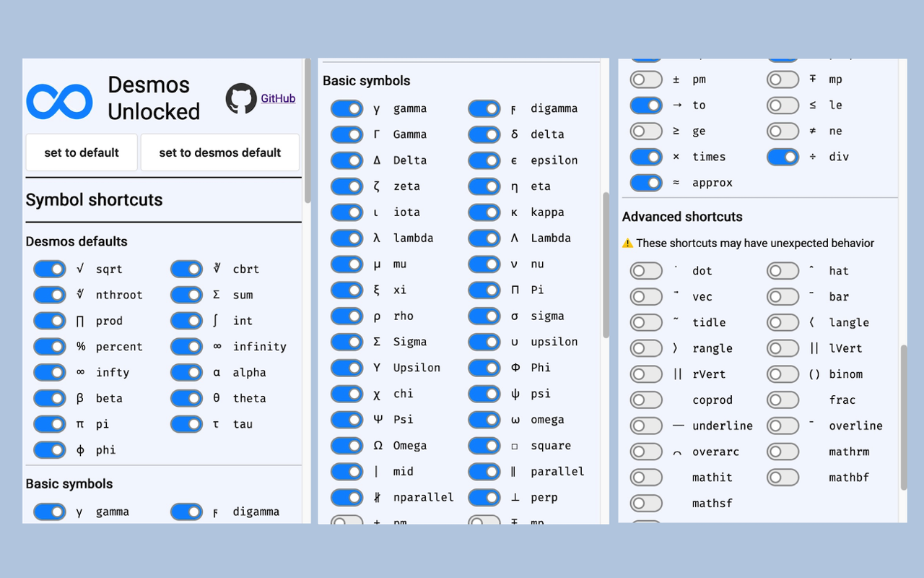Click the GitHub octocat icon
The image size is (924, 578).
click(x=240, y=98)
